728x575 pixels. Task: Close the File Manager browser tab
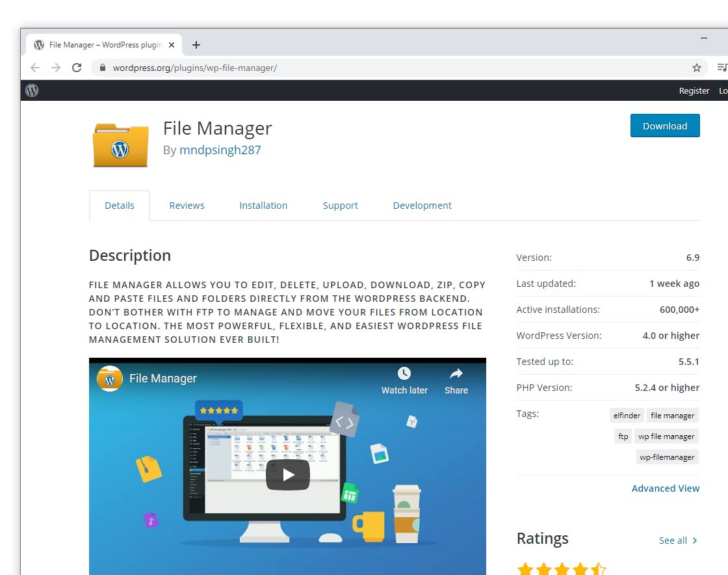click(x=172, y=45)
